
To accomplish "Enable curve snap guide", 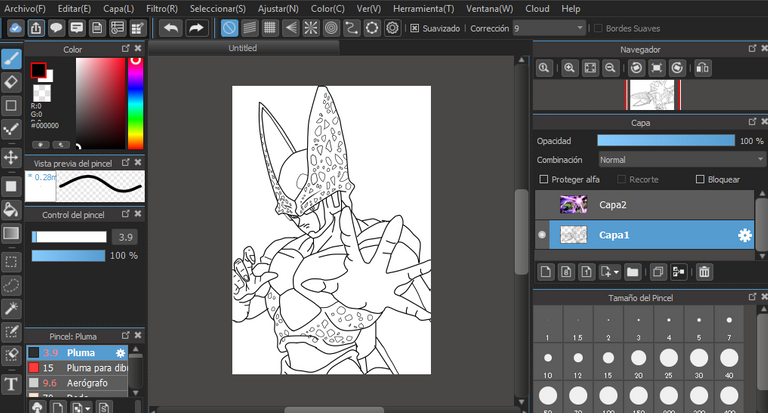I will 352,28.
